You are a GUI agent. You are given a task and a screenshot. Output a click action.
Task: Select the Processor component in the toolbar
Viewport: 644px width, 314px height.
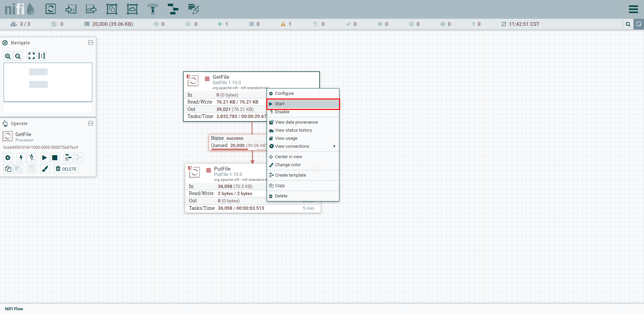pos(51,9)
